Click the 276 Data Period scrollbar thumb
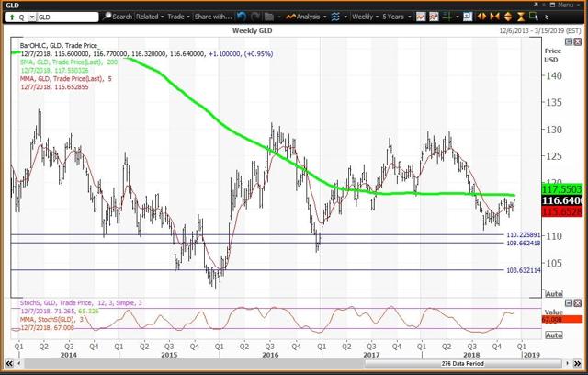This screenshot has width=588, height=375. pos(463,363)
